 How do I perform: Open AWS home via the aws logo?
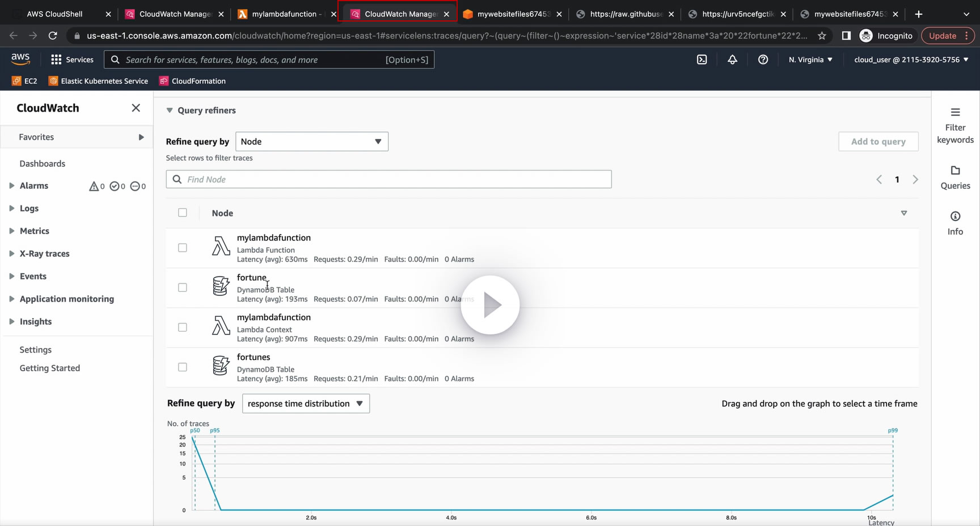click(20, 58)
